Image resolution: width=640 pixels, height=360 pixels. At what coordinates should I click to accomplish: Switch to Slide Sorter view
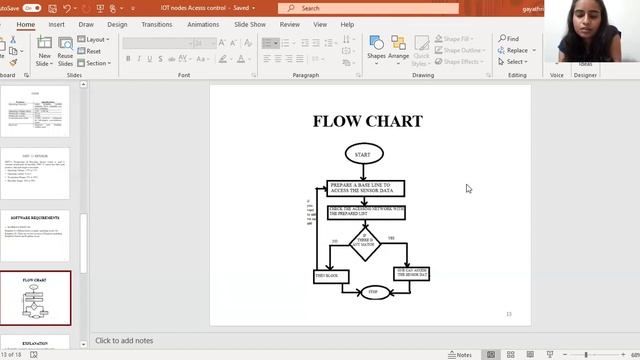point(510,354)
